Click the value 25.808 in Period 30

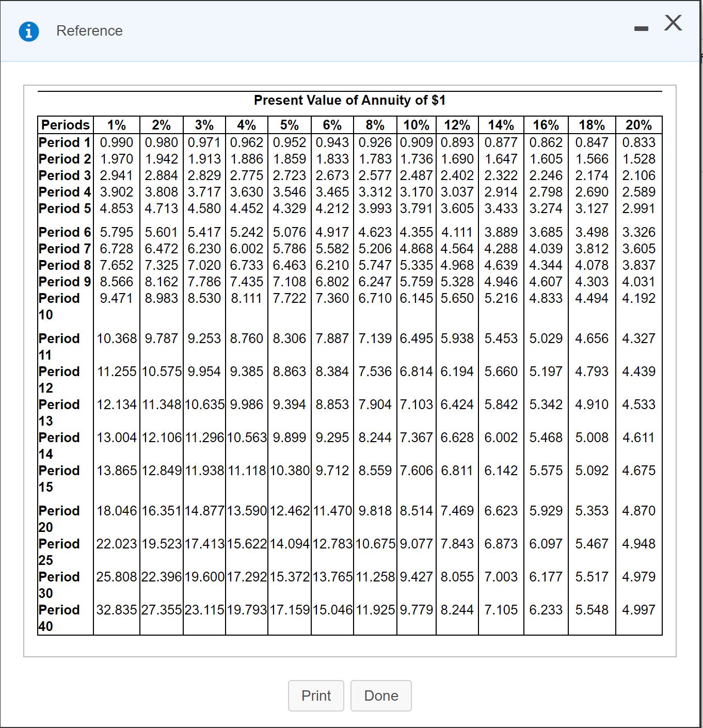pos(117,577)
